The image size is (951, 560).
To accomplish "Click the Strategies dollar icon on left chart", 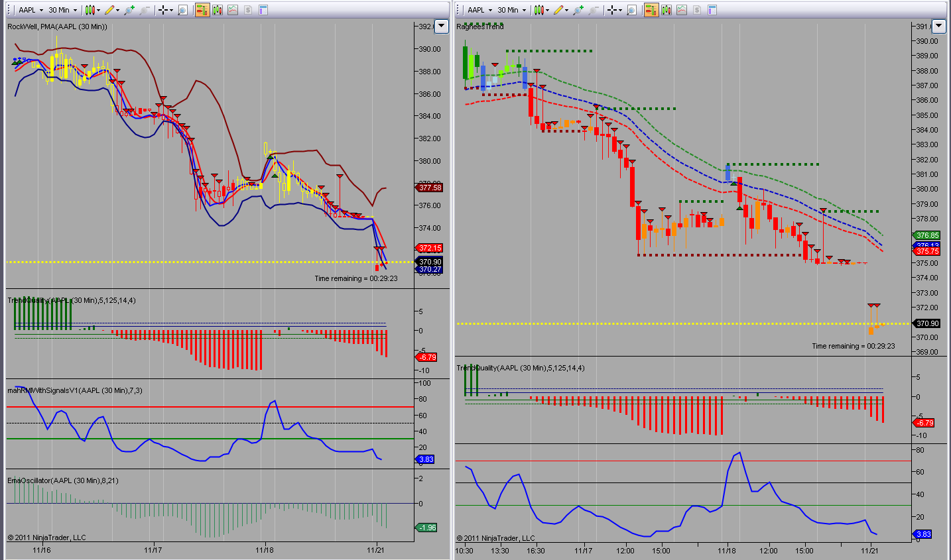I will [x=248, y=10].
